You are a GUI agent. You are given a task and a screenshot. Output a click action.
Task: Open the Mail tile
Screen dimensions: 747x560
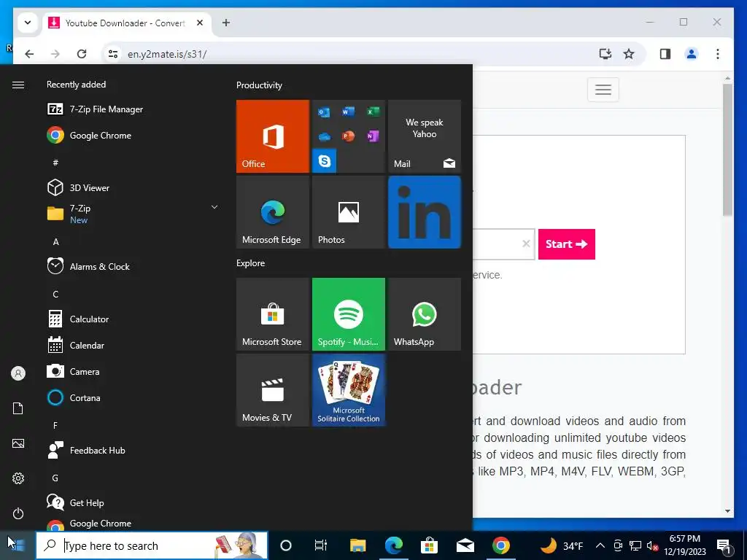tap(425, 136)
